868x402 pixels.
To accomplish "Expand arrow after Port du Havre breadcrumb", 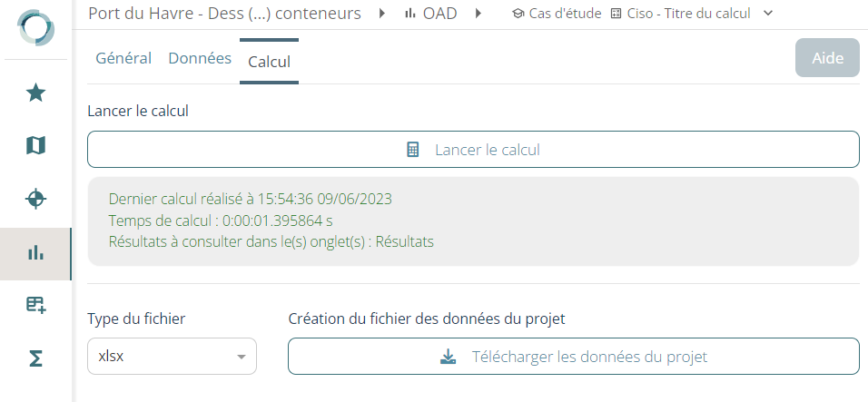I will pyautogui.click(x=381, y=14).
